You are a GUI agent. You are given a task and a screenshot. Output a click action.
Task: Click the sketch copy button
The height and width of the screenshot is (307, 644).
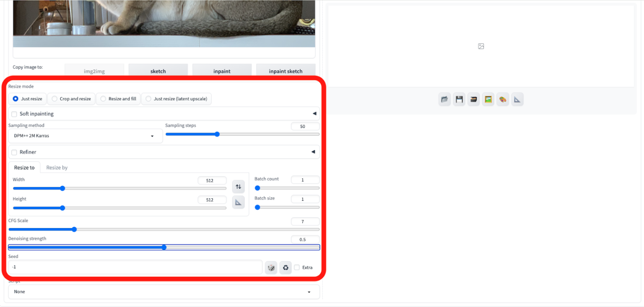(x=158, y=71)
